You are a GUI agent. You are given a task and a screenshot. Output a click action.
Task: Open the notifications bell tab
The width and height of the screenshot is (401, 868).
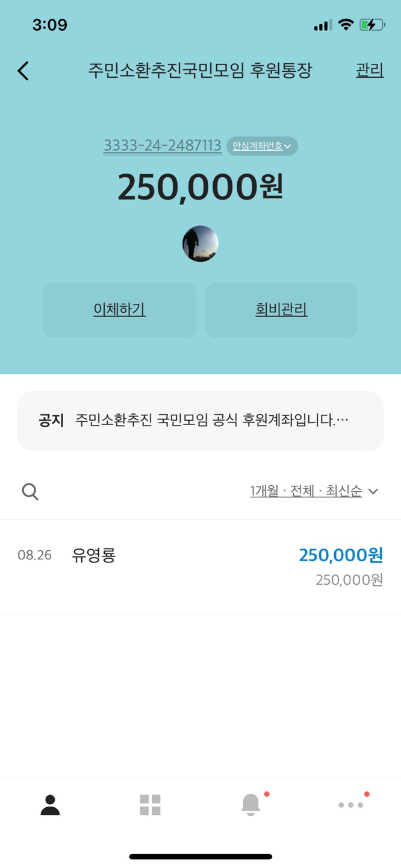tap(250, 805)
